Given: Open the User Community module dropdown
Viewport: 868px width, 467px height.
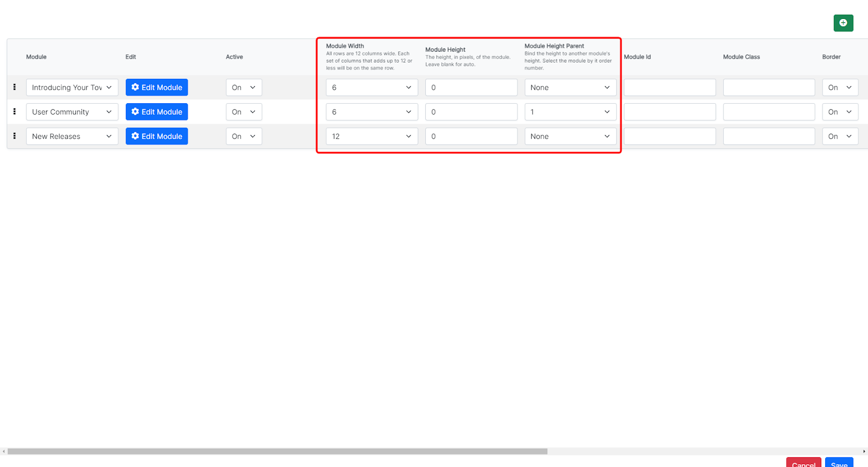Looking at the screenshot, I should point(72,112).
